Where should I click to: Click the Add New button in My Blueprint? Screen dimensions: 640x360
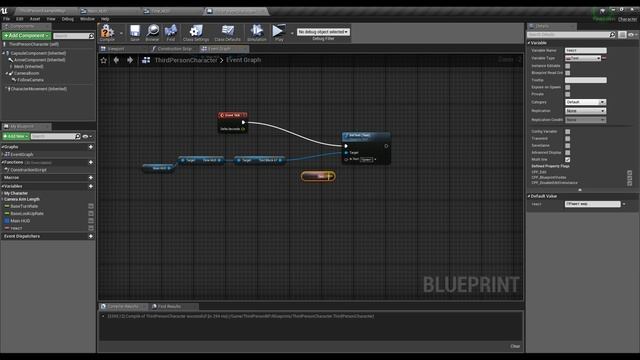coord(16,136)
